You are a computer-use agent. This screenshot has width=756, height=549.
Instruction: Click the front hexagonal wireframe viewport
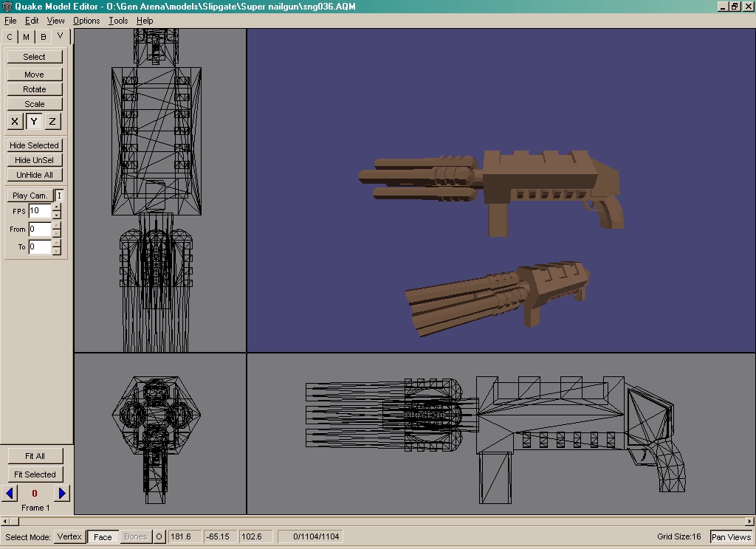[x=160, y=434]
